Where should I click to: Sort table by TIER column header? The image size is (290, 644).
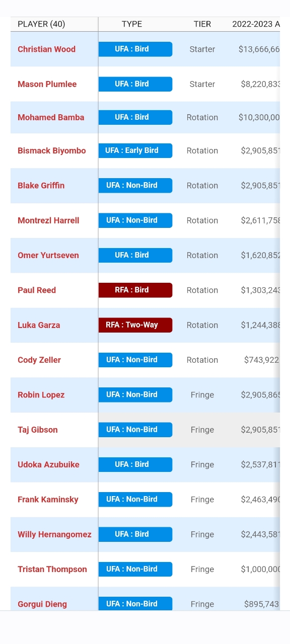(x=202, y=24)
